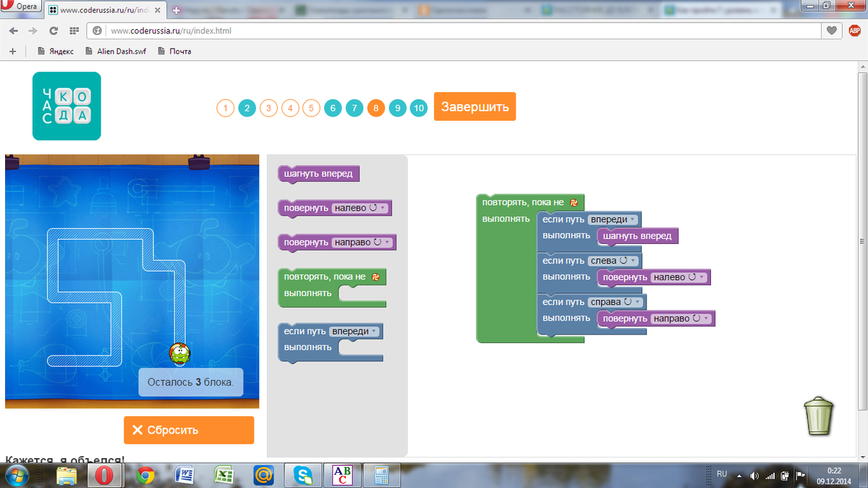Open workspace 'если путь впереди' dropdown
The width and height of the screenshot is (868, 488).
613,219
